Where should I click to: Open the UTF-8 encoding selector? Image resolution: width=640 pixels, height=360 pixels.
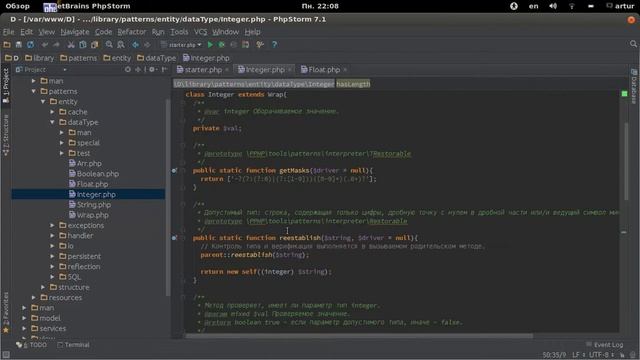pos(602,355)
